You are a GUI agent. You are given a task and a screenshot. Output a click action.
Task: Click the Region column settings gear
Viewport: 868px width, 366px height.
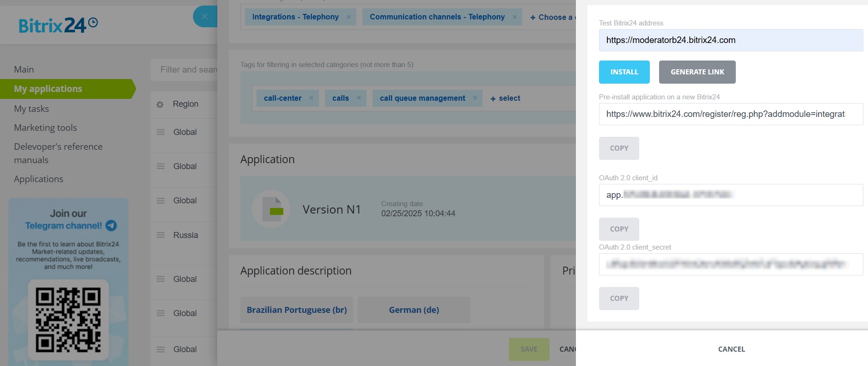pos(160,104)
